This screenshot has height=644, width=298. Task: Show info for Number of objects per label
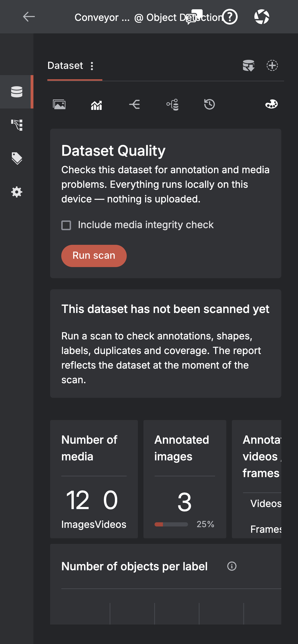click(232, 566)
